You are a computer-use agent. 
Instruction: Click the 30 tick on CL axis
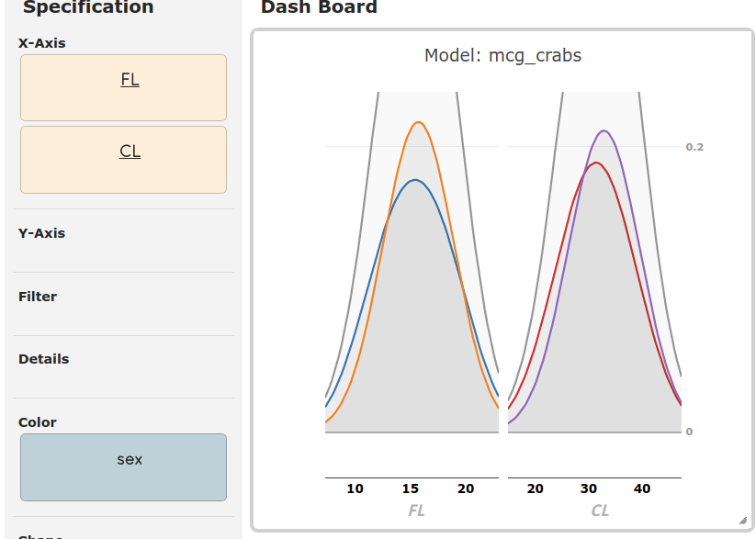point(589,488)
